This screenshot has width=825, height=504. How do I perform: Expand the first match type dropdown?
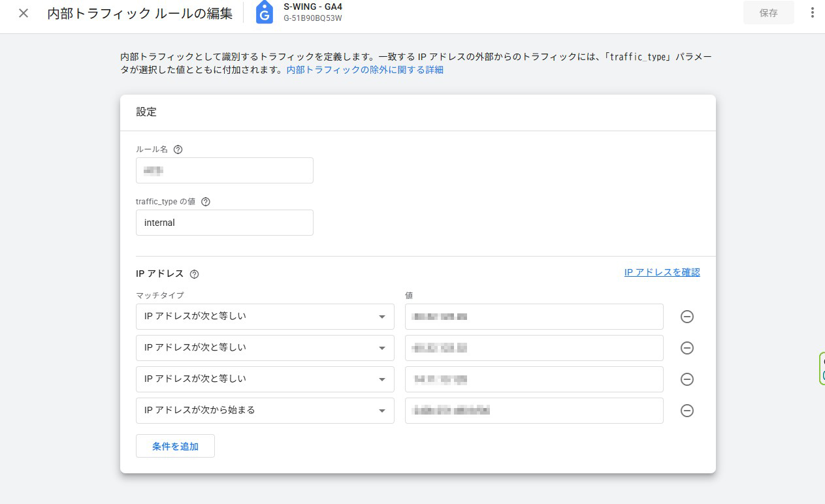(x=265, y=317)
